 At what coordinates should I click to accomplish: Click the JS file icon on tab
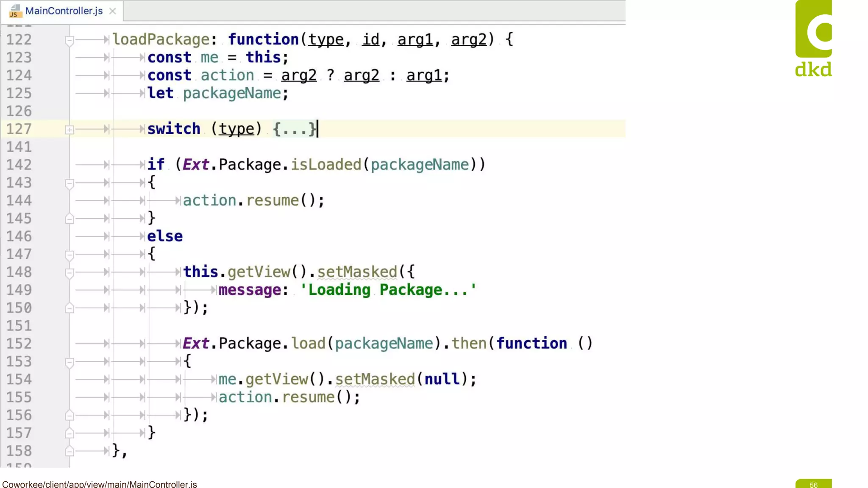(15, 11)
